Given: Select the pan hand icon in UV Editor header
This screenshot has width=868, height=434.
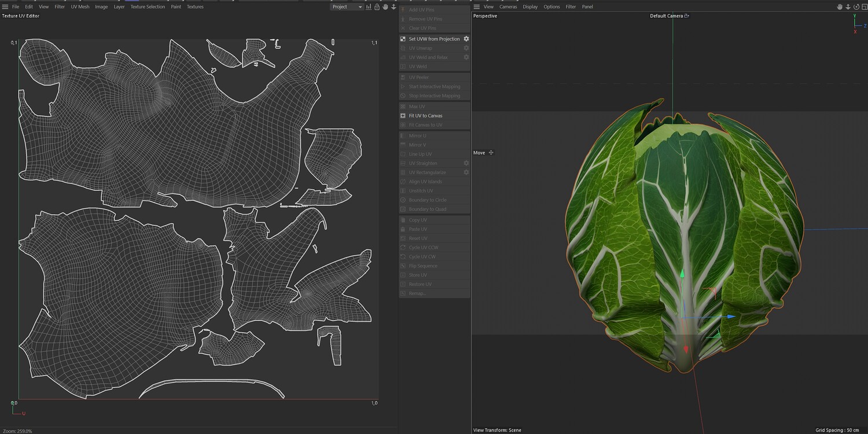Looking at the screenshot, I should click(x=385, y=7).
